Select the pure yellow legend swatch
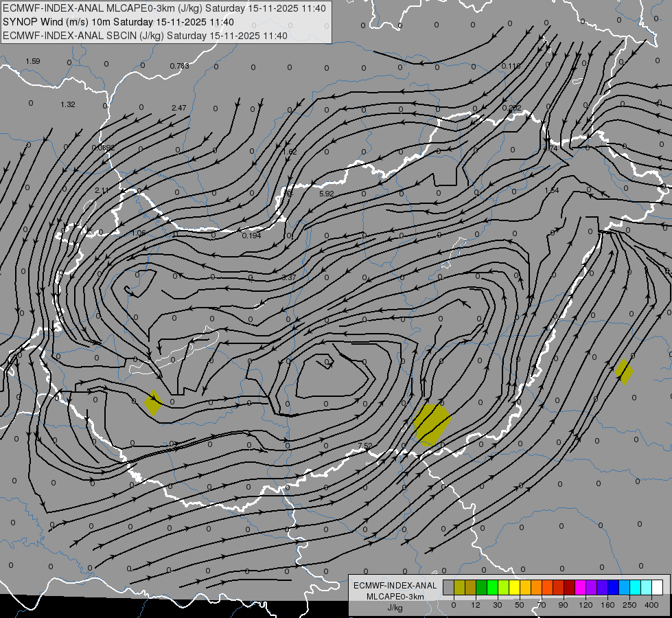 pos(515,587)
